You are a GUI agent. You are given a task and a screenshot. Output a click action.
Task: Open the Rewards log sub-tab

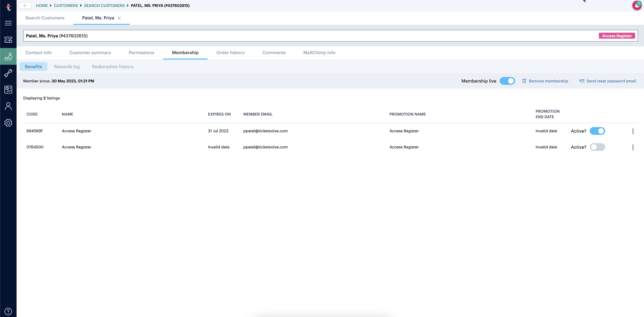coord(67,67)
